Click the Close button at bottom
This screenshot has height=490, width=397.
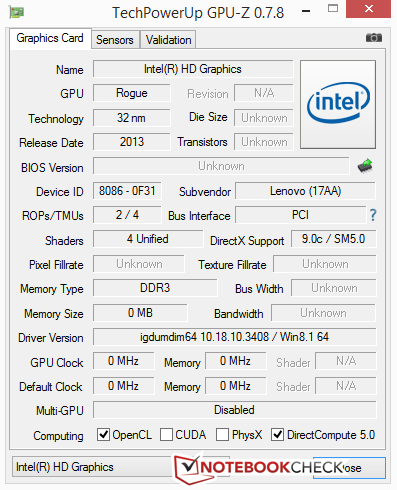(349, 468)
